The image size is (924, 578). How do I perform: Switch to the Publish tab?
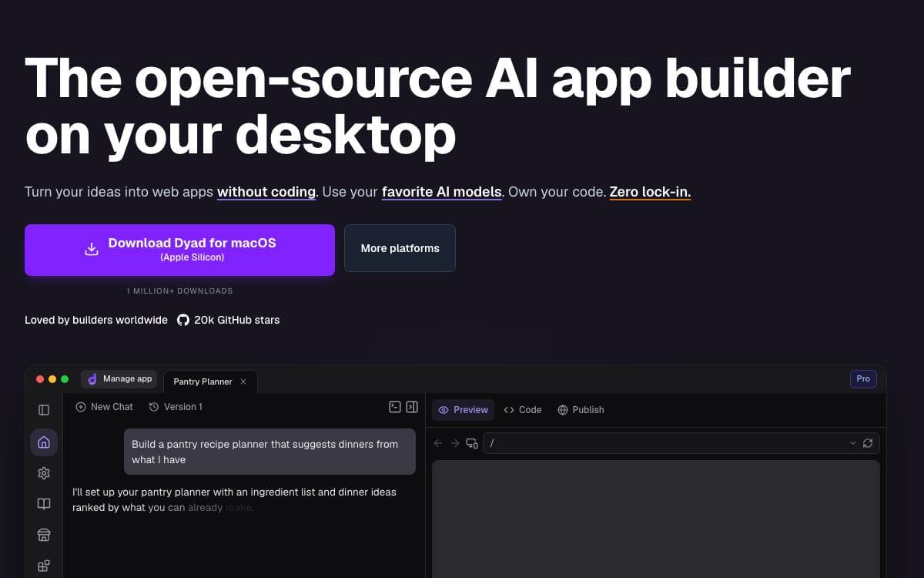point(581,410)
